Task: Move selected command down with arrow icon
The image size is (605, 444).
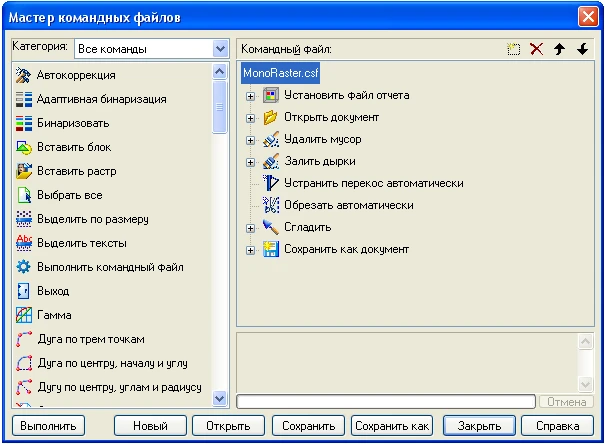Action: click(x=582, y=49)
